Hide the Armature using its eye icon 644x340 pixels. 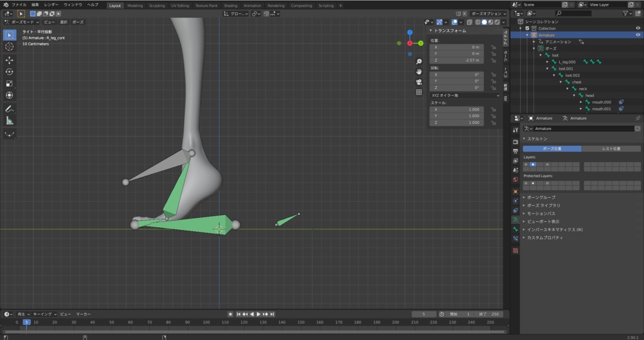pyautogui.click(x=638, y=35)
